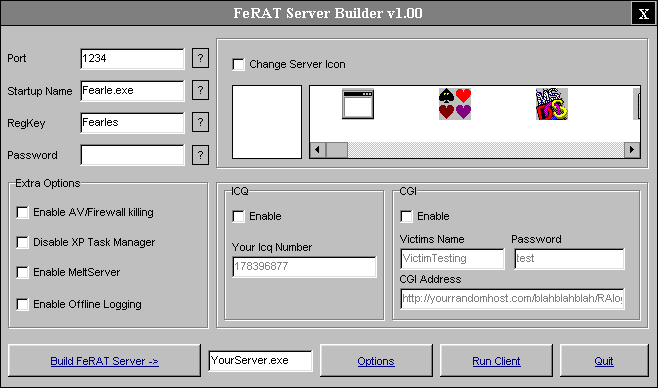Open help for the Password field
This screenshot has width=658, height=388.
coord(200,155)
